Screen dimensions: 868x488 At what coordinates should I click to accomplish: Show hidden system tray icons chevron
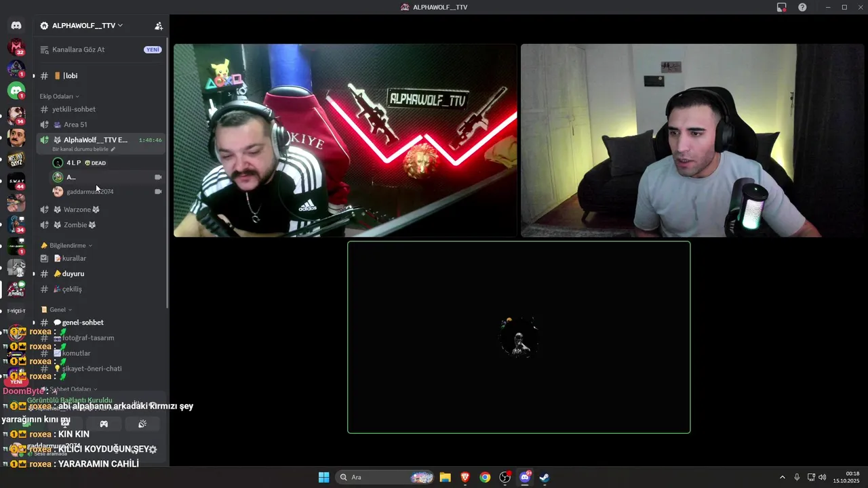pos(782,477)
